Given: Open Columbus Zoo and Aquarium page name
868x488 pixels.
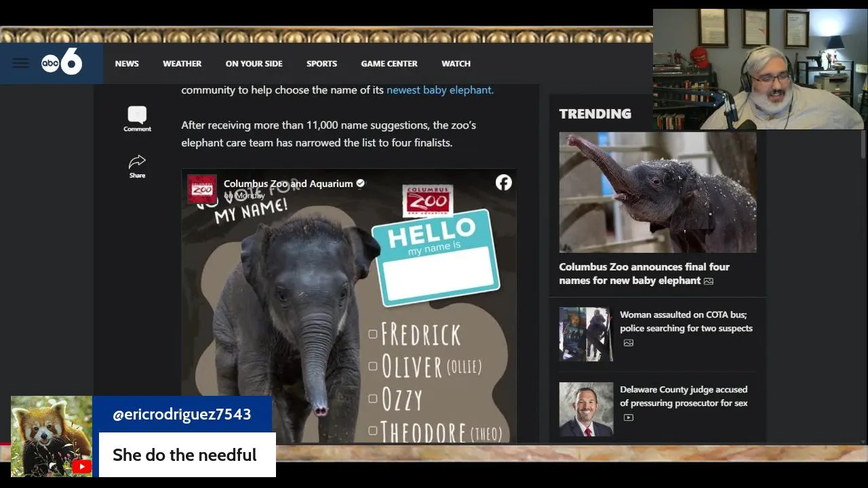Looking at the screenshot, I should point(288,184).
